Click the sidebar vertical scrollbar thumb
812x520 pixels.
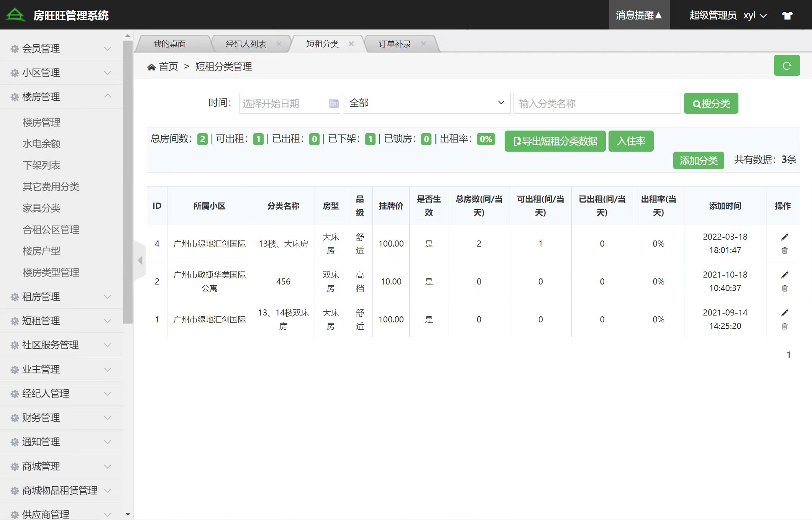[x=128, y=182]
